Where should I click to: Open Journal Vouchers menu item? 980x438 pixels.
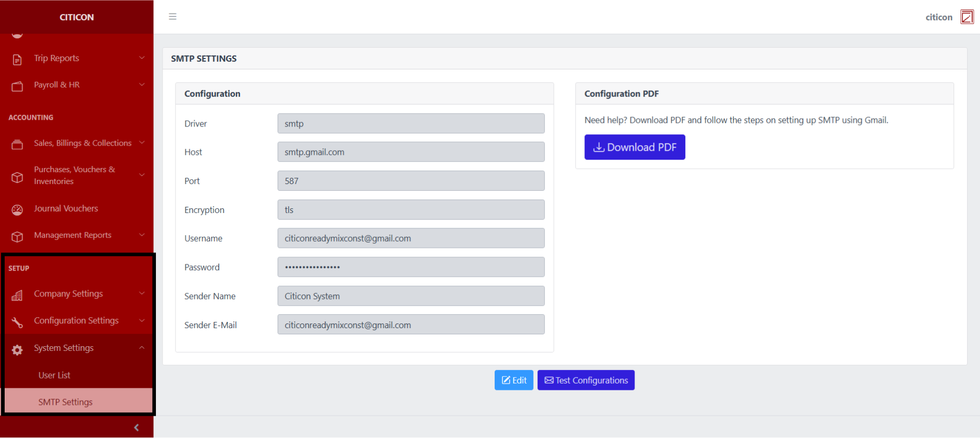click(77, 208)
